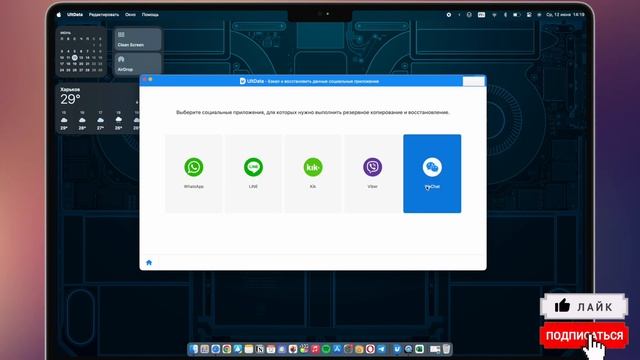Screen dimensions: 640x360
Task: Click the white button in UltData title bar
Action: 473,81
